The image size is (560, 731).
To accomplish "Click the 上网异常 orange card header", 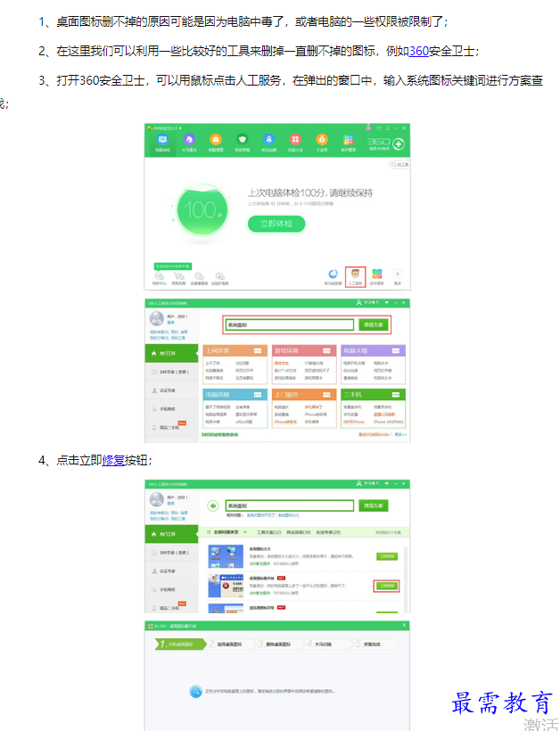I will pos(235,350).
